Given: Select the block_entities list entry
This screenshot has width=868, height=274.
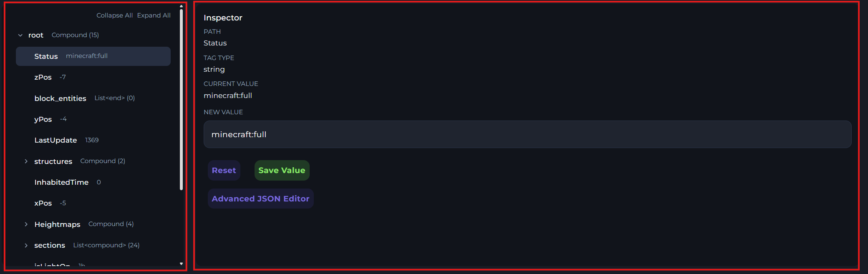Looking at the screenshot, I should point(60,98).
